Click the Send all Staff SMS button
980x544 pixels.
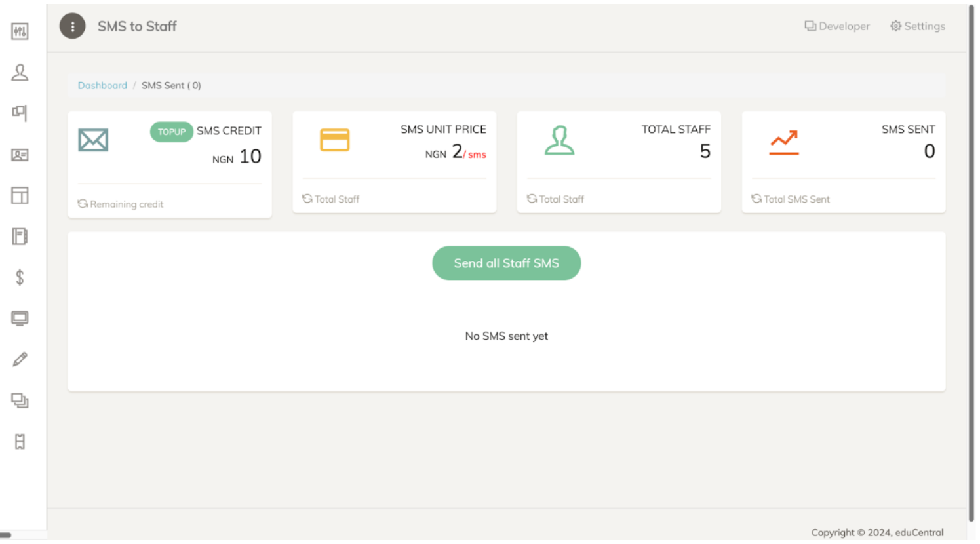pos(506,263)
